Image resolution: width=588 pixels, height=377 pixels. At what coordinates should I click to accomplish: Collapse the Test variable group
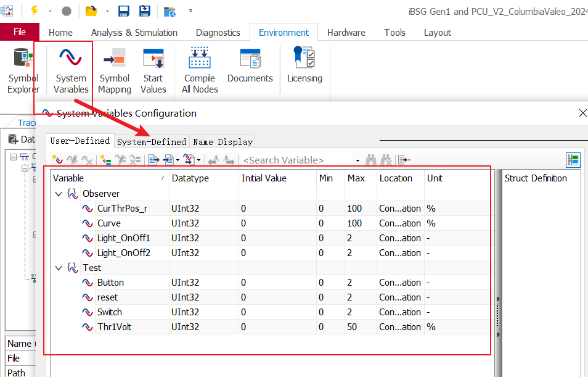[59, 268]
